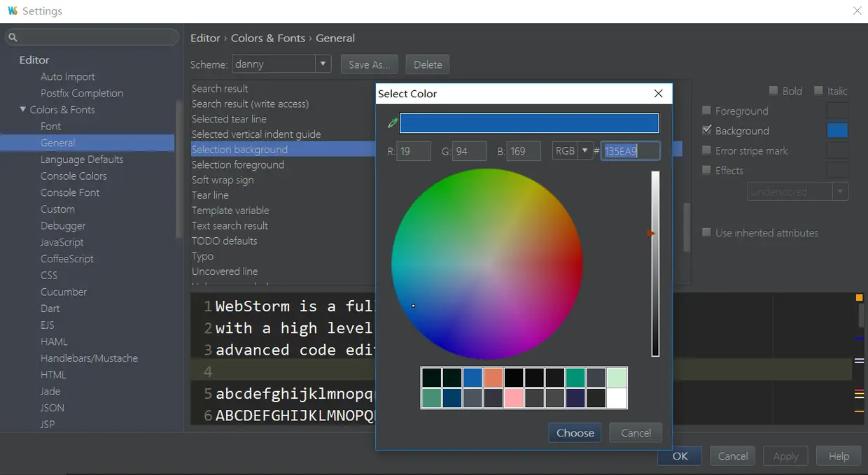Open Console Colors settings
Screen dimensions: 868x475
tap(73, 176)
